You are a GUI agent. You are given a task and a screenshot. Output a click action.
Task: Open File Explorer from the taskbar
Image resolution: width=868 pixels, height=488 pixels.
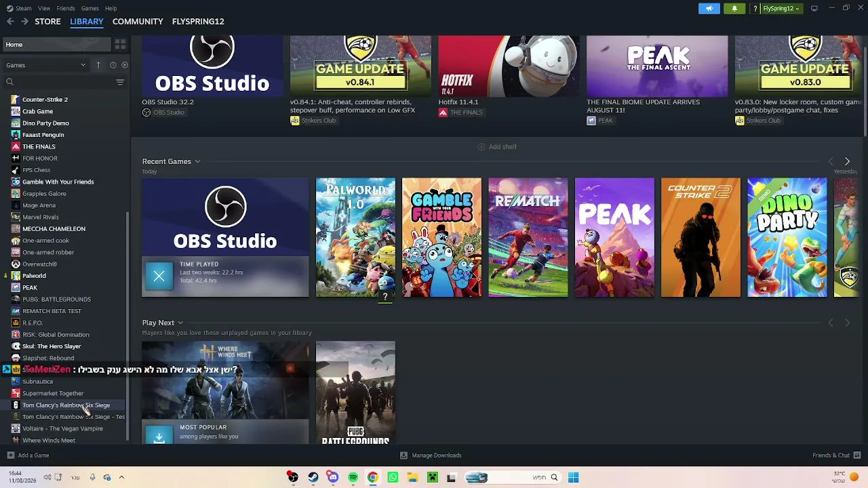pyautogui.click(x=412, y=478)
